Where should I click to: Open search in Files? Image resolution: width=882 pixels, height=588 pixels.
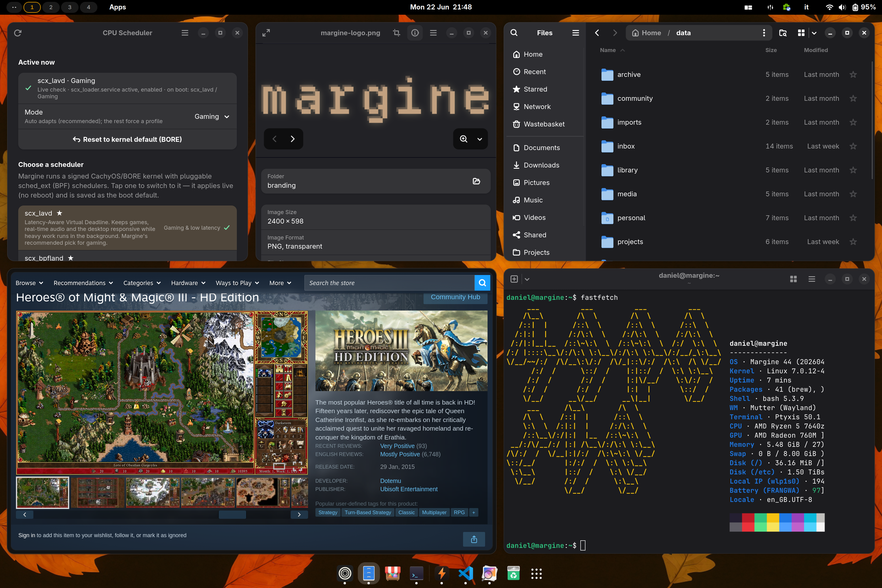tap(514, 33)
